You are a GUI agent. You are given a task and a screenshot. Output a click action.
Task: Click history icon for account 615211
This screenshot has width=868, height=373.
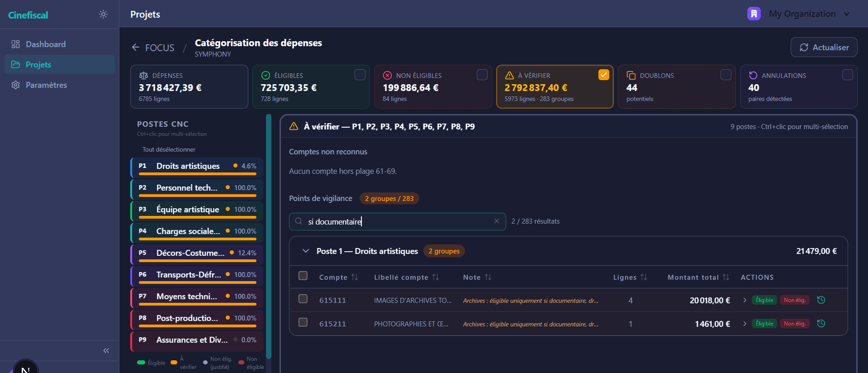point(821,323)
